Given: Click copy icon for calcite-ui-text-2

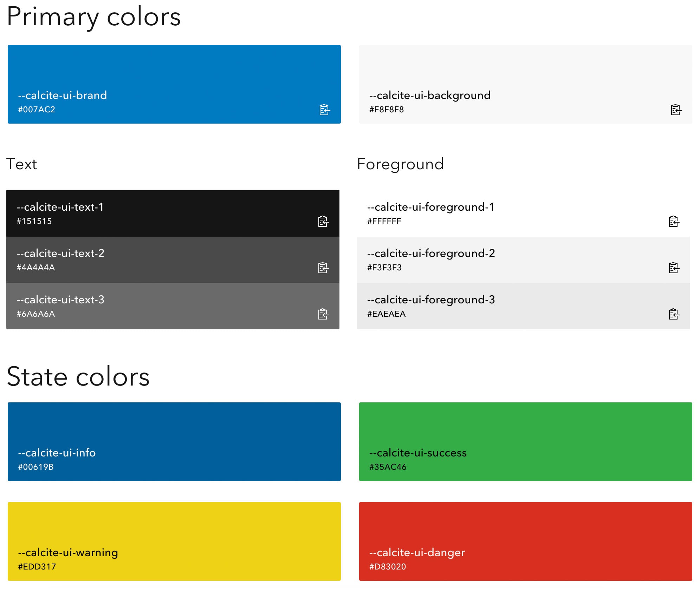Looking at the screenshot, I should [323, 268].
